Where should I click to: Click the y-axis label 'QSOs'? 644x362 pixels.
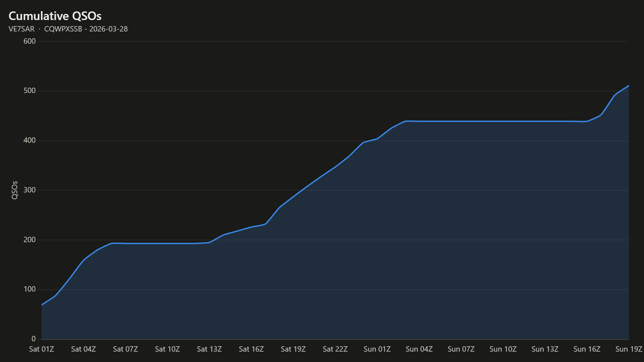click(x=15, y=190)
